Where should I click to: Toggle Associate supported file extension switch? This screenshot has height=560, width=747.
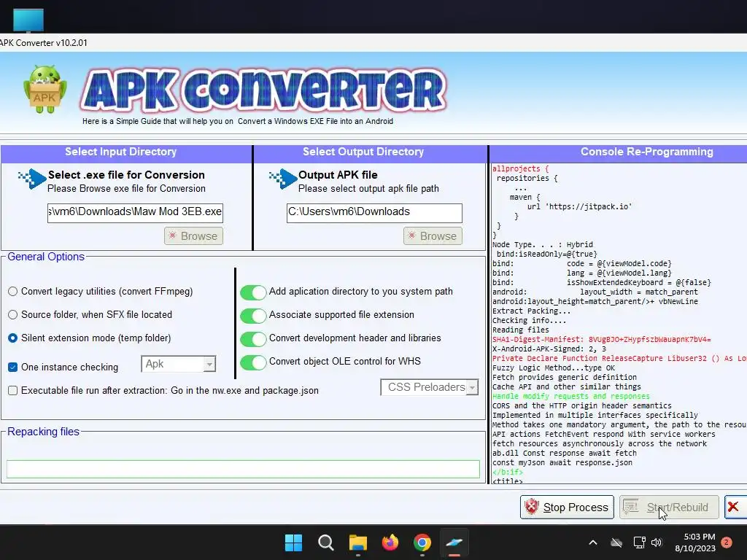[x=253, y=316]
